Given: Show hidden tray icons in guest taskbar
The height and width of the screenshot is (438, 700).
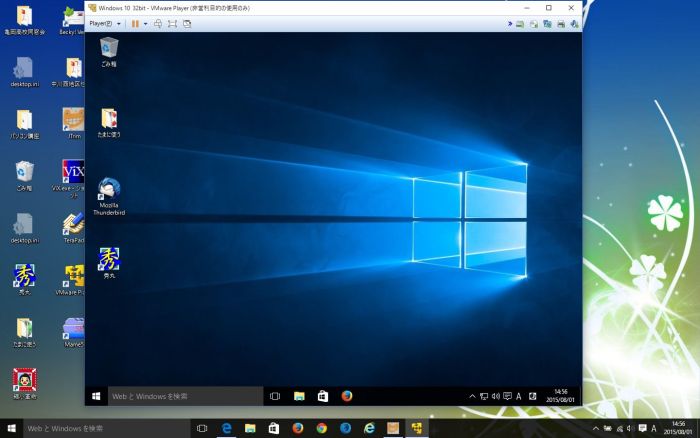Looking at the screenshot, I should tap(473, 396).
